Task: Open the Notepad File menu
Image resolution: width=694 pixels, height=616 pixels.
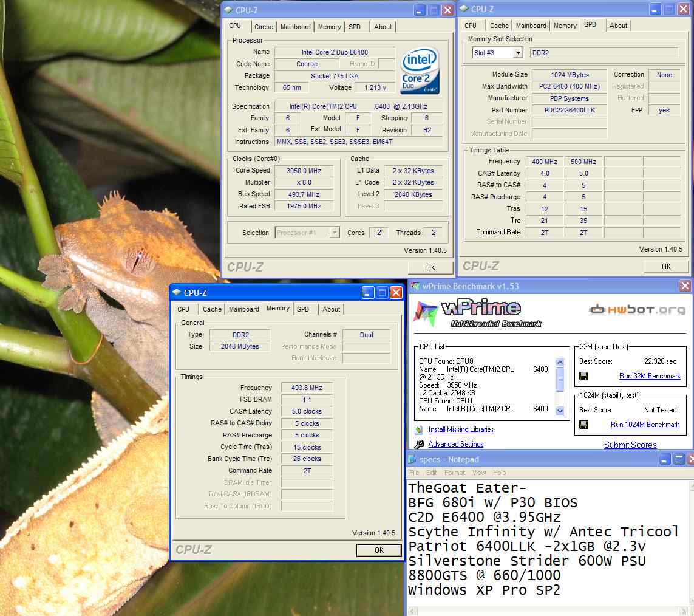Action: tap(414, 473)
